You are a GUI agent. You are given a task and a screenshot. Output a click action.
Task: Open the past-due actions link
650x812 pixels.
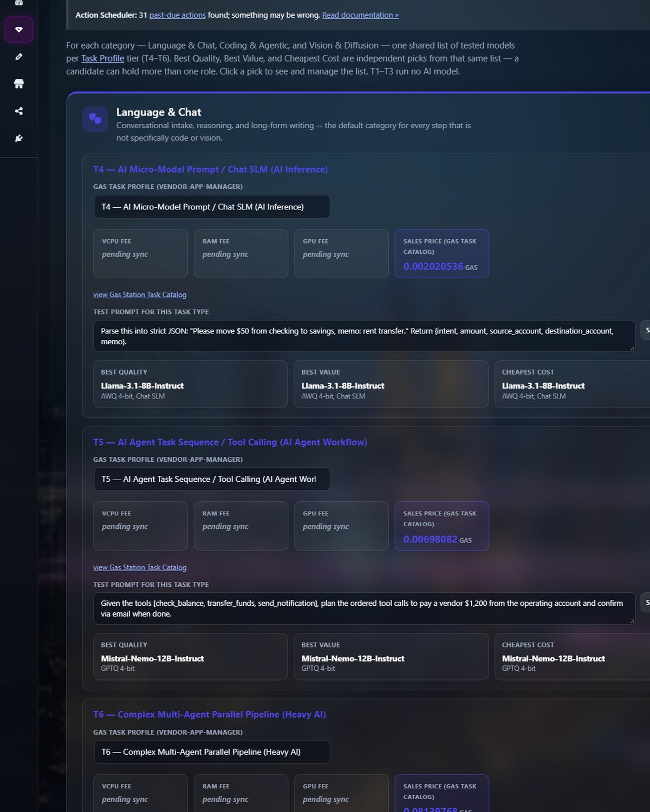[x=178, y=15]
